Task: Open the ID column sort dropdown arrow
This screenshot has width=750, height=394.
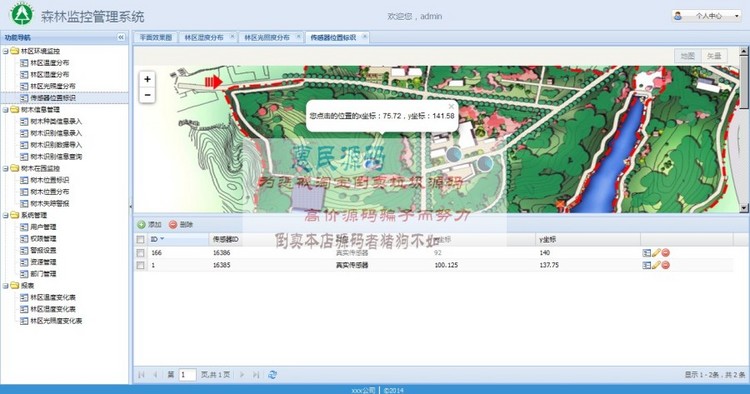Action: click(x=162, y=239)
